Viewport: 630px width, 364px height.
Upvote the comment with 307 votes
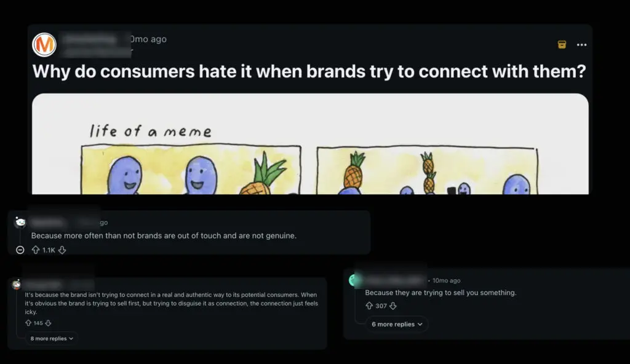[369, 306]
